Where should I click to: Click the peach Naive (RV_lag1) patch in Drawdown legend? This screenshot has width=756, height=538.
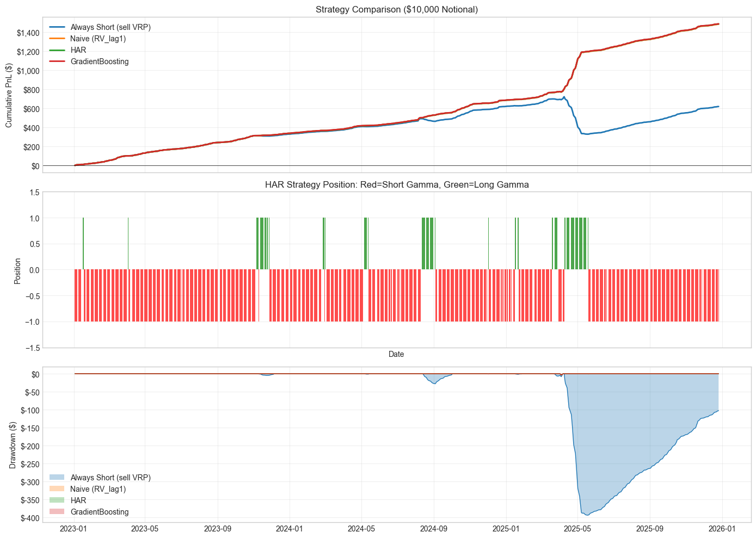click(x=57, y=489)
